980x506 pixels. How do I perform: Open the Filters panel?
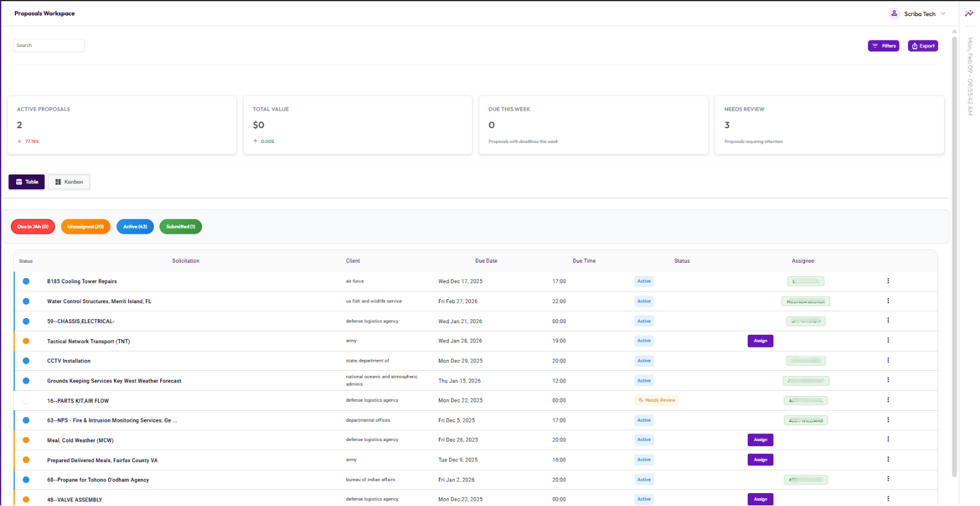point(883,46)
